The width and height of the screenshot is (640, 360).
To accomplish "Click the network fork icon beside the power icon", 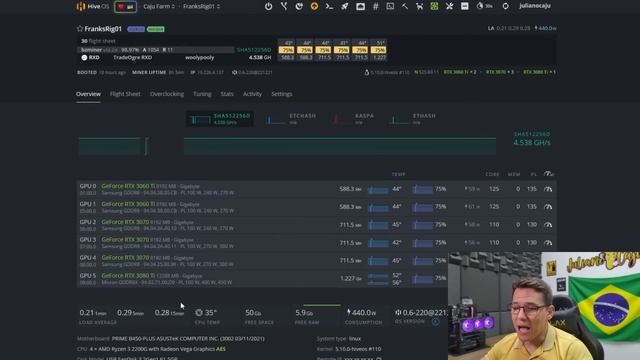I will point(284,6).
